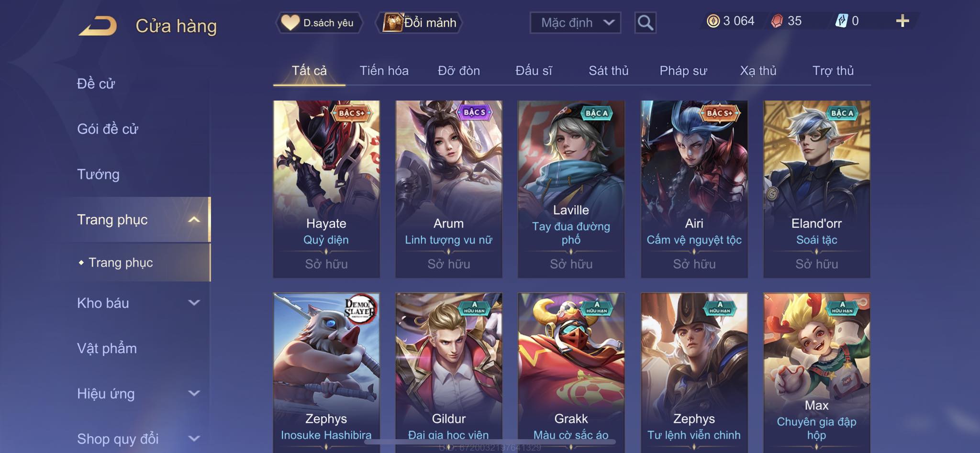
Task: Open the search magnifier icon
Action: tap(645, 22)
